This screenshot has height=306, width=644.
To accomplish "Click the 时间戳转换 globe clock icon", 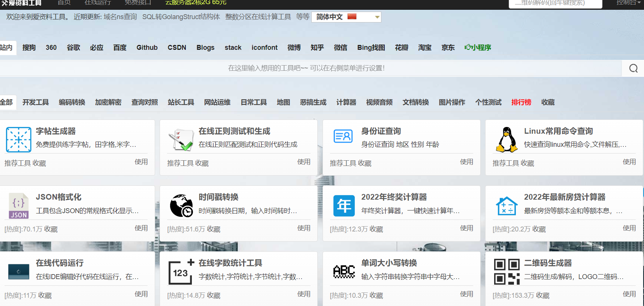I will [x=181, y=206].
